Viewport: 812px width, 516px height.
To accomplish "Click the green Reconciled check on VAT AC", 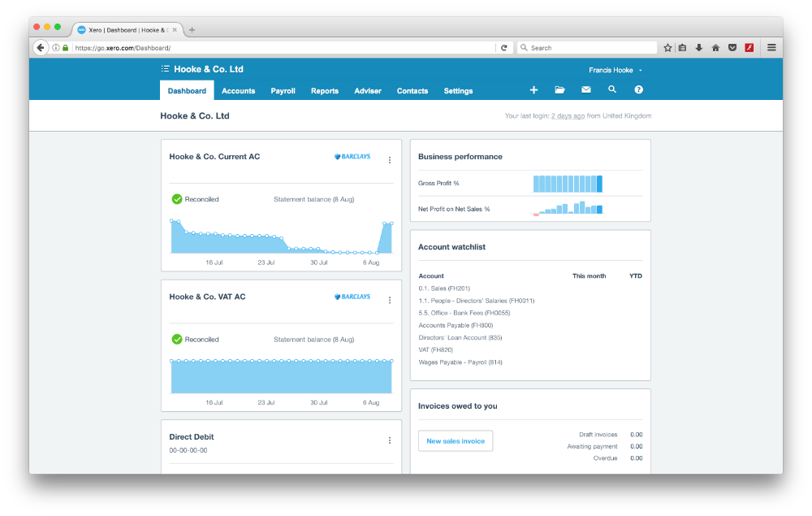I will click(177, 340).
